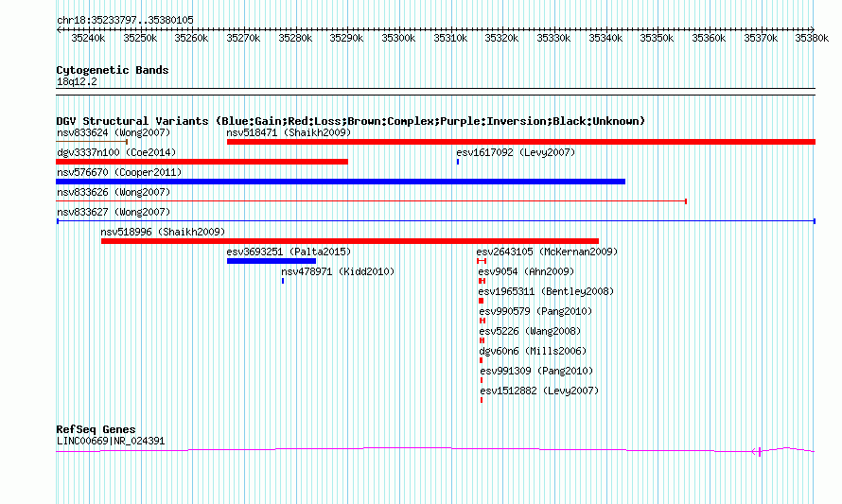Select the red dgv60n6 marker
Viewport: 842px width, 504px height.
click(x=482, y=360)
